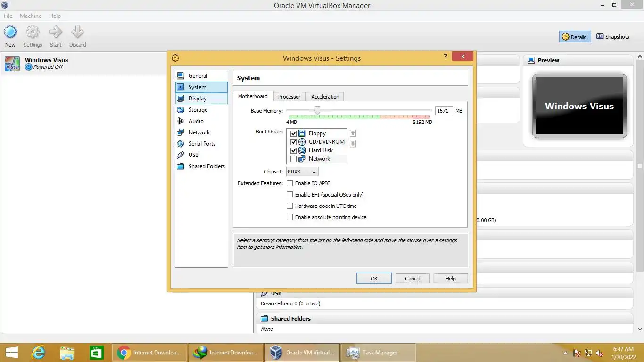Open the Display settings category

pyautogui.click(x=201, y=99)
